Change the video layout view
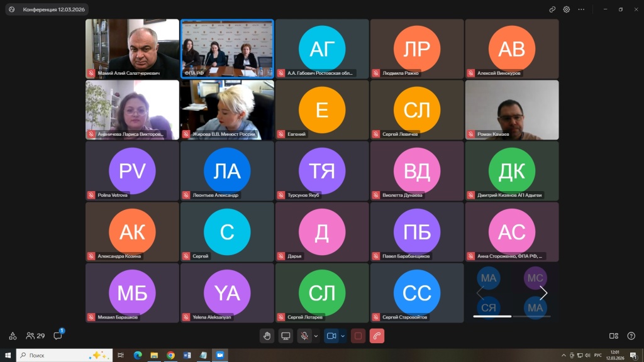 [614, 336]
